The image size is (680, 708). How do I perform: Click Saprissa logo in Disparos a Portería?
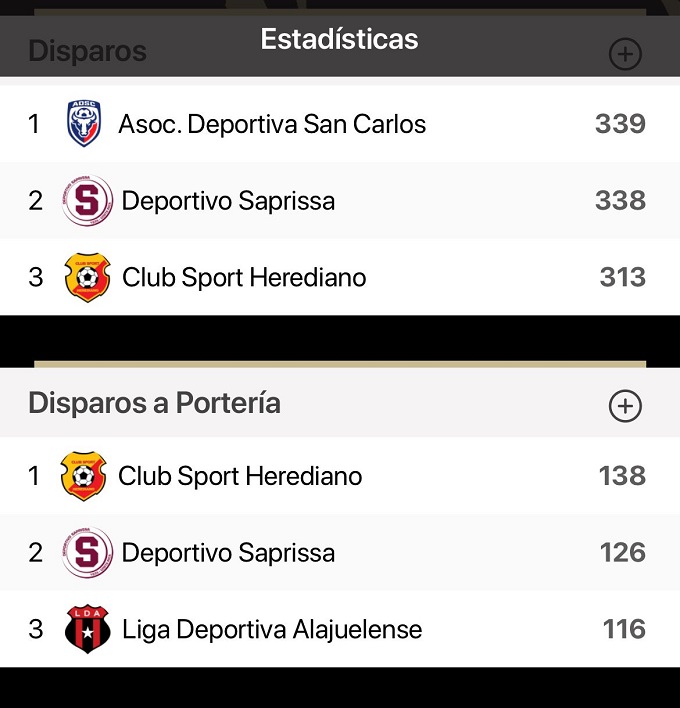pyautogui.click(x=87, y=553)
